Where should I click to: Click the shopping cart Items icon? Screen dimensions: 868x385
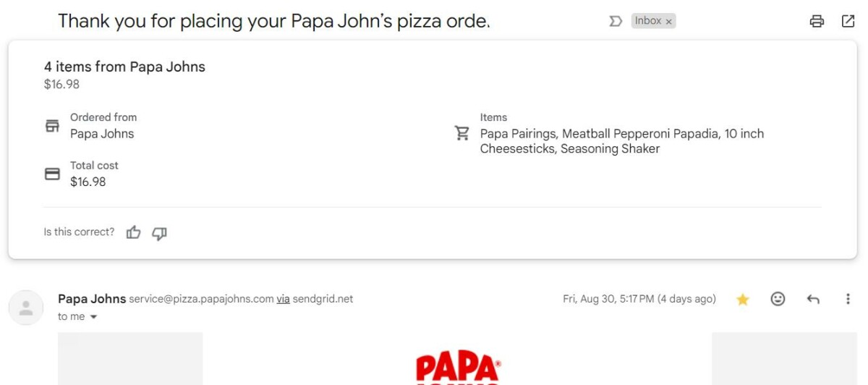[462, 133]
